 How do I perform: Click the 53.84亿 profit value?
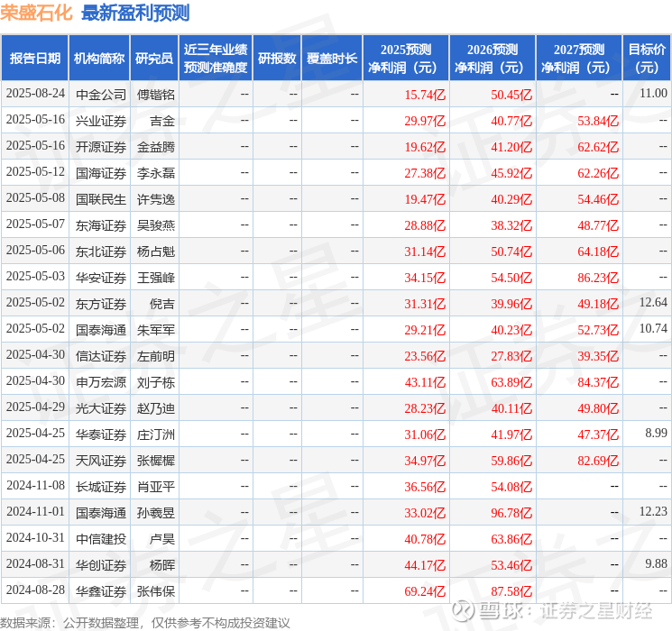tap(598, 121)
